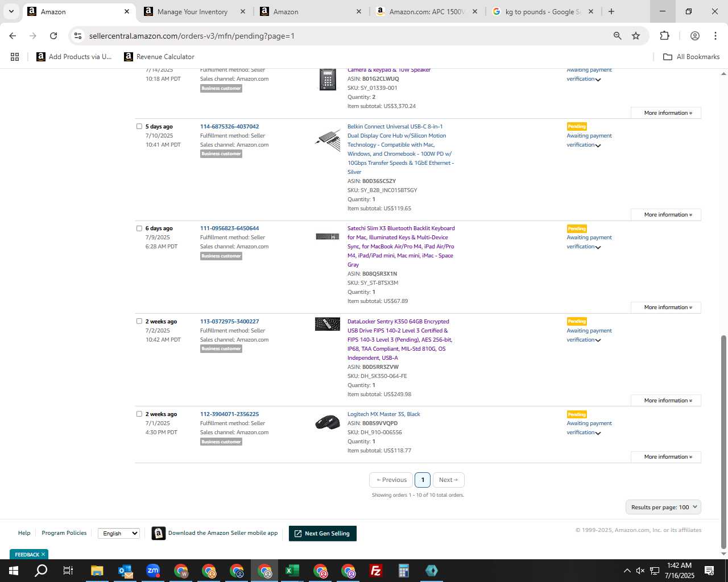The image size is (728, 582).
Task: Click the zoom magnifier icon in address bar
Action: (617, 36)
